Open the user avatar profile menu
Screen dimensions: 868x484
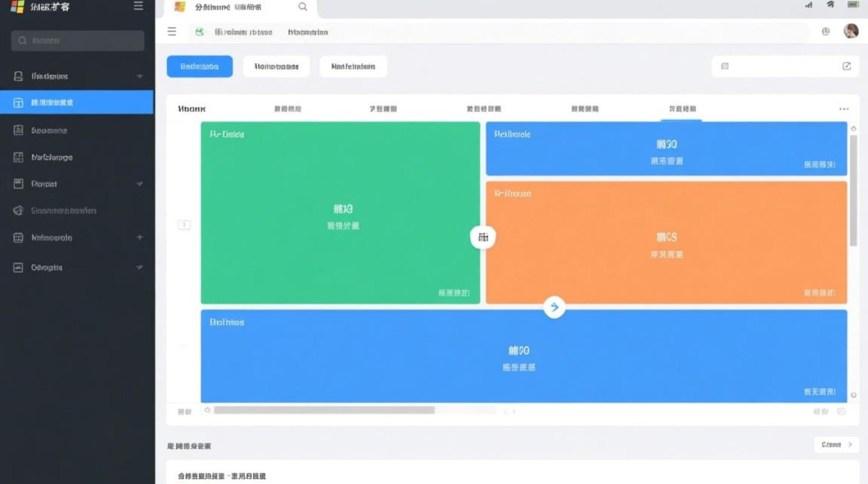(851, 31)
